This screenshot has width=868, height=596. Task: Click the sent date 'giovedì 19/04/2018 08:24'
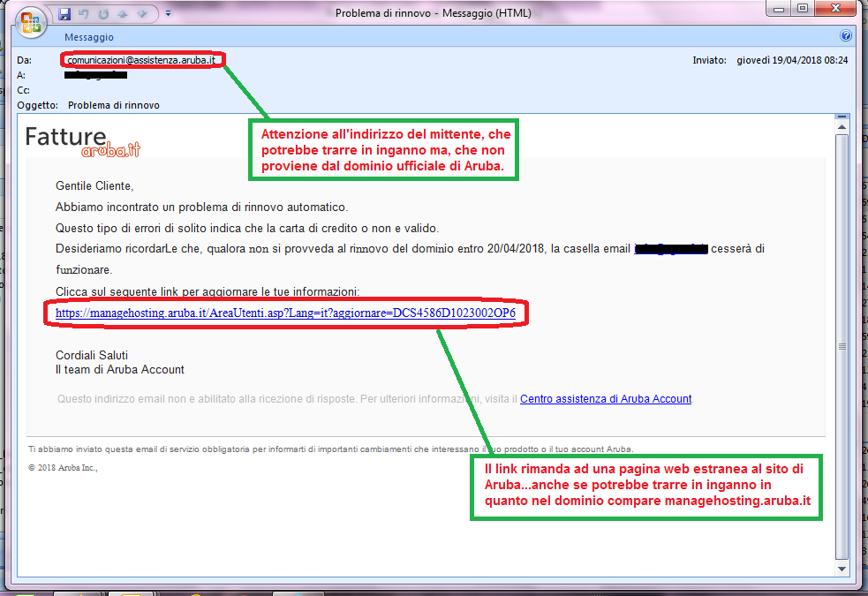[x=792, y=60]
